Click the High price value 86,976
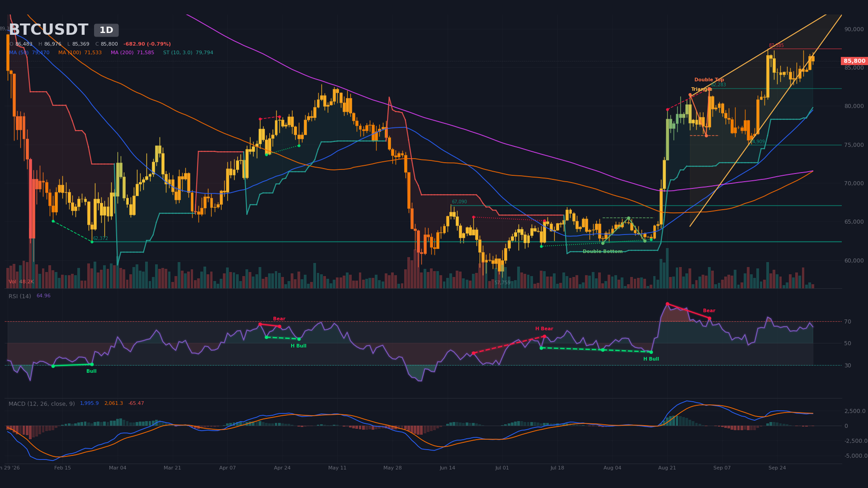 53,44
